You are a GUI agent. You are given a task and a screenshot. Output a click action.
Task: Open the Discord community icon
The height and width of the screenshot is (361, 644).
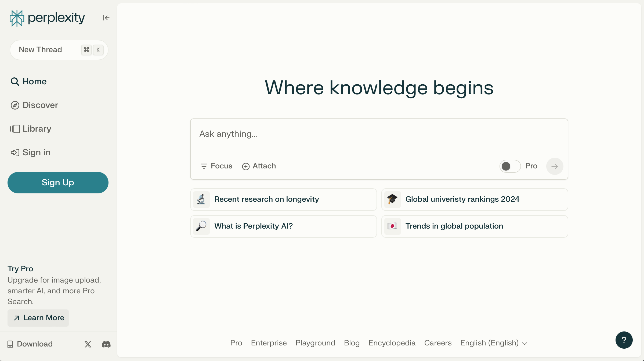(106, 344)
